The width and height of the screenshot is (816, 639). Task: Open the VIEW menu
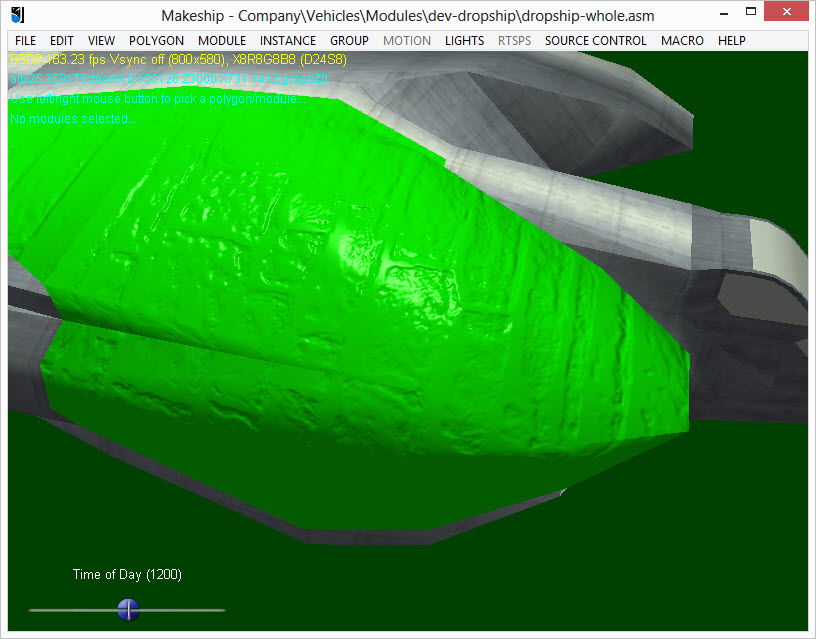[101, 41]
